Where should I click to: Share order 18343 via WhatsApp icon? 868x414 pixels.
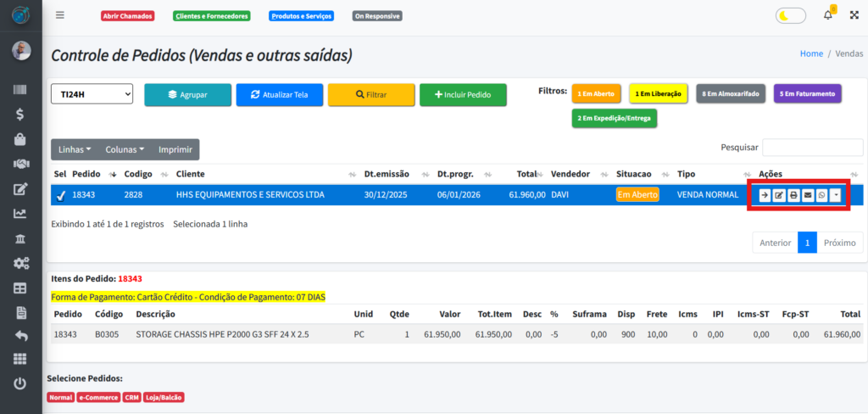[821, 196]
